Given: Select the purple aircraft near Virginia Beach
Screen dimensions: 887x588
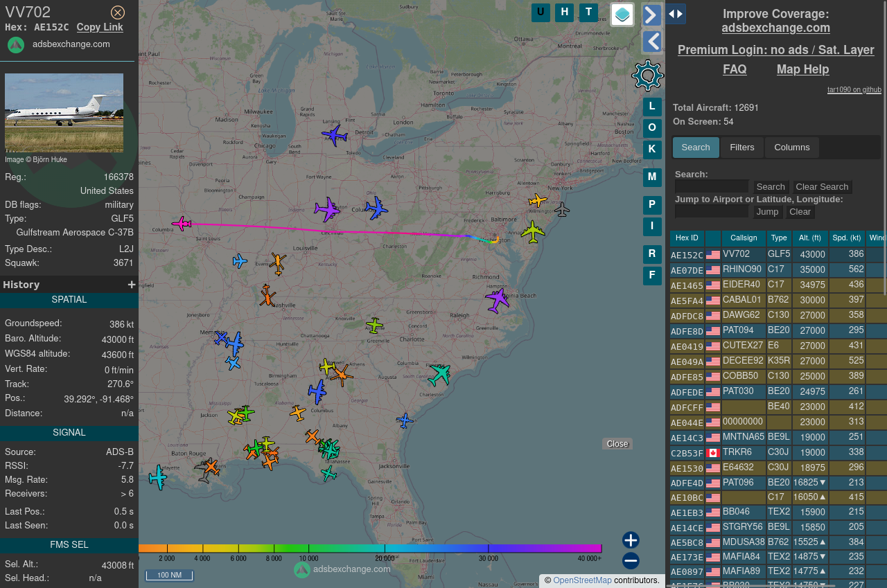Looking at the screenshot, I should [497, 300].
